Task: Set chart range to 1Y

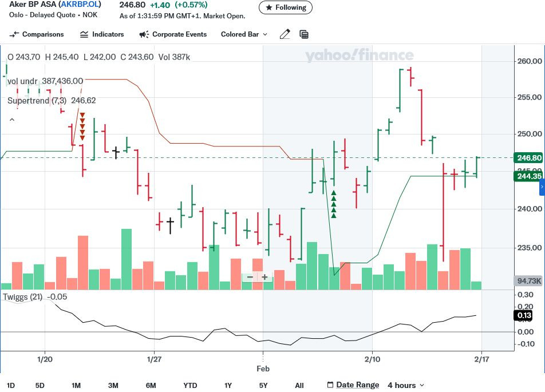Action: click(x=228, y=385)
